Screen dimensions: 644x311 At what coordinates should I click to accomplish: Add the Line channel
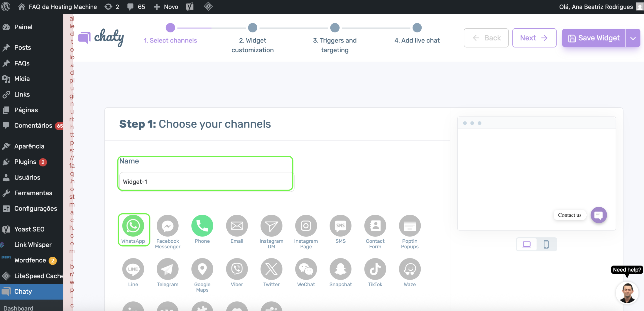[x=133, y=269]
